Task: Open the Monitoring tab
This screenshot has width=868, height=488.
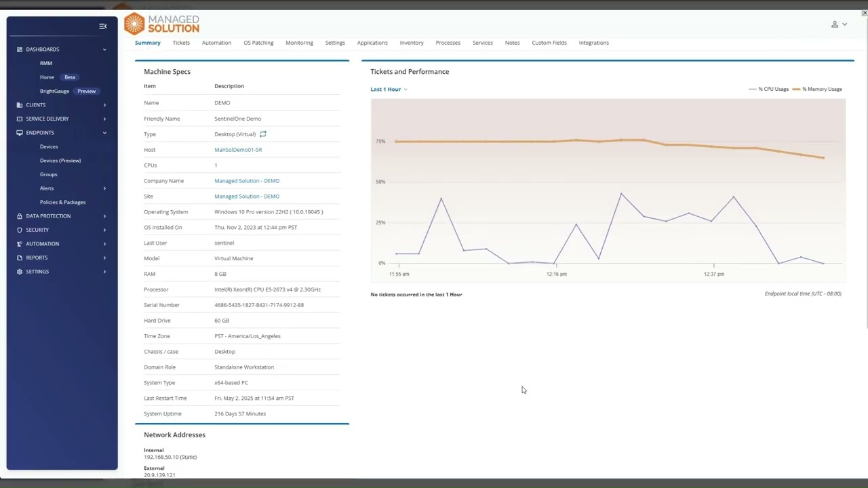Action: coord(299,43)
